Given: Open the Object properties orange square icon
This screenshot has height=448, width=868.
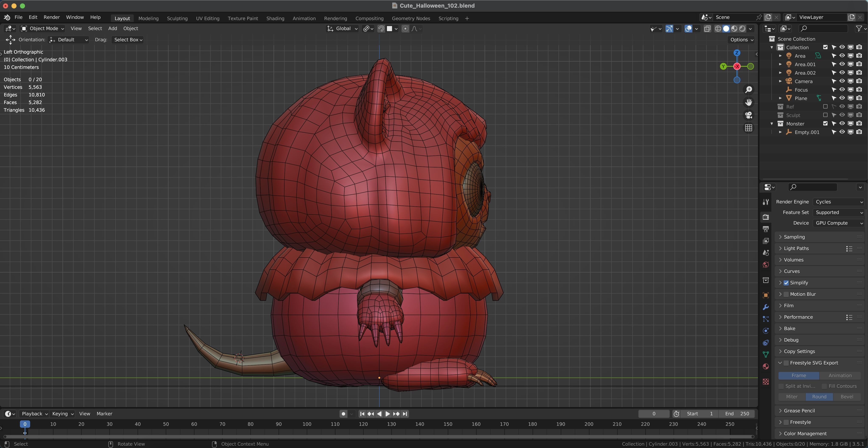Looking at the screenshot, I should click(766, 295).
